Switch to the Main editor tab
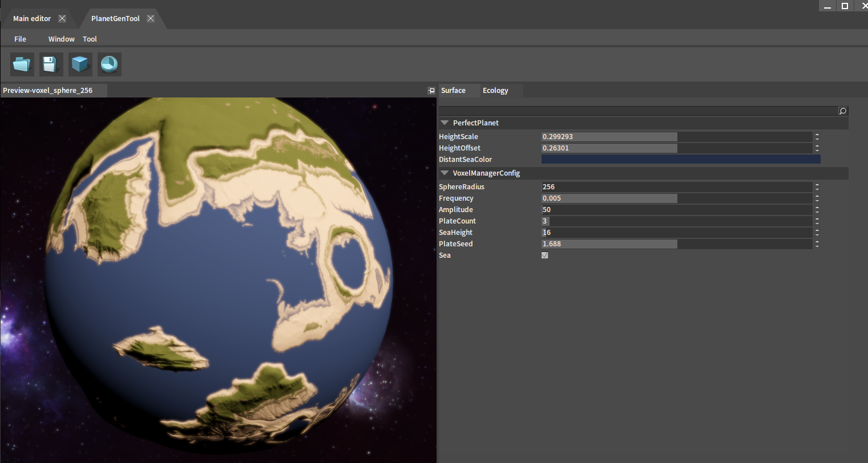The width and height of the screenshot is (868, 463). [32, 18]
